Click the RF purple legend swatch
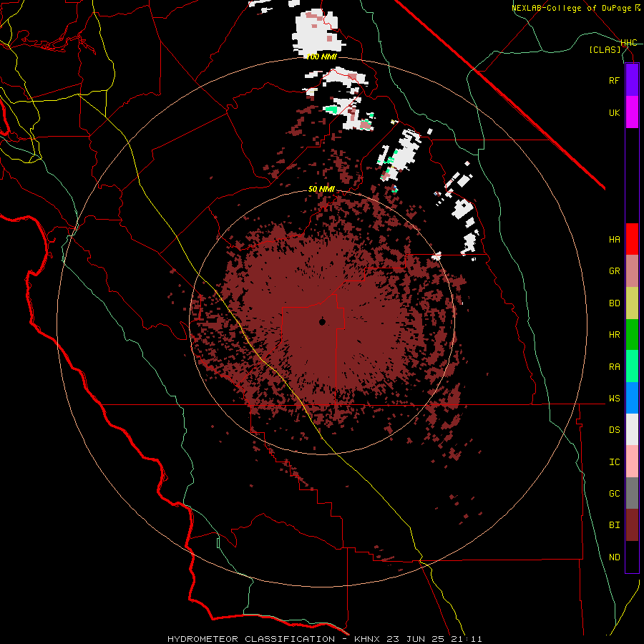 coord(632,80)
